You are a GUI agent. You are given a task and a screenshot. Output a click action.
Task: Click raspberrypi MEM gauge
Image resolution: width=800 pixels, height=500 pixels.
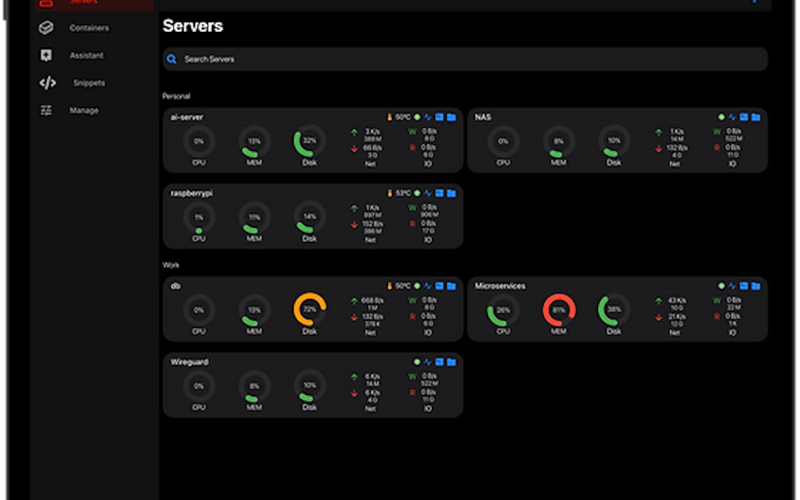click(254, 217)
